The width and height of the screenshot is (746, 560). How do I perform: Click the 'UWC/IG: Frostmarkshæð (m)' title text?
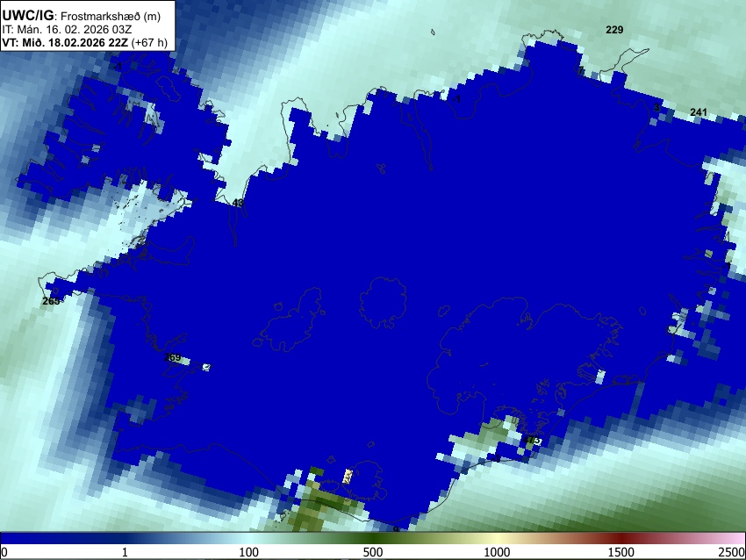coord(82,16)
